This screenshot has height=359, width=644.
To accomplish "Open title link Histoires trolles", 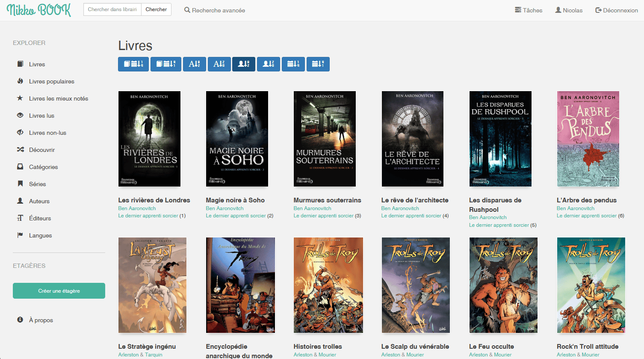I will pyautogui.click(x=318, y=347).
